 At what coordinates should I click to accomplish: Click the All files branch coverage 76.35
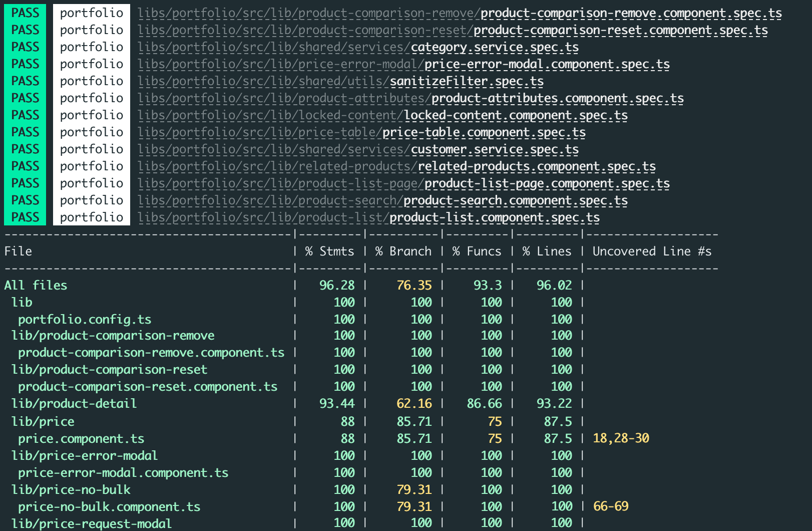(x=414, y=285)
